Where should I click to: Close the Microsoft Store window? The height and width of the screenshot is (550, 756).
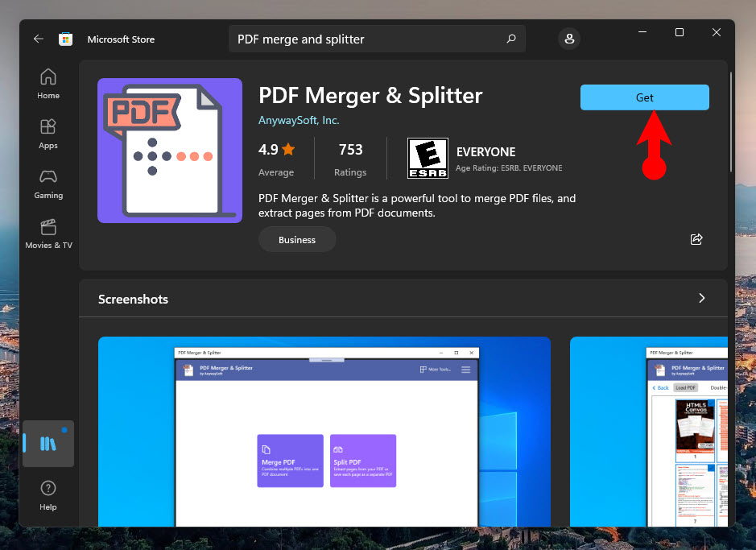(717, 32)
